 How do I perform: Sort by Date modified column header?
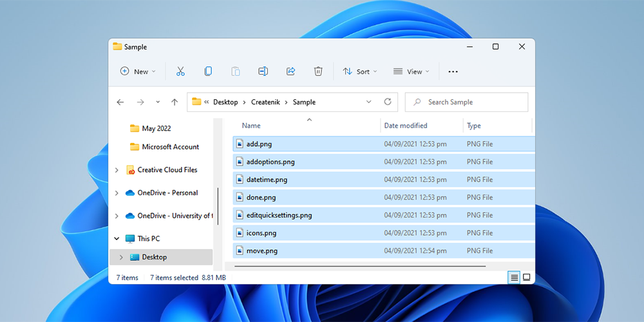coord(406,126)
